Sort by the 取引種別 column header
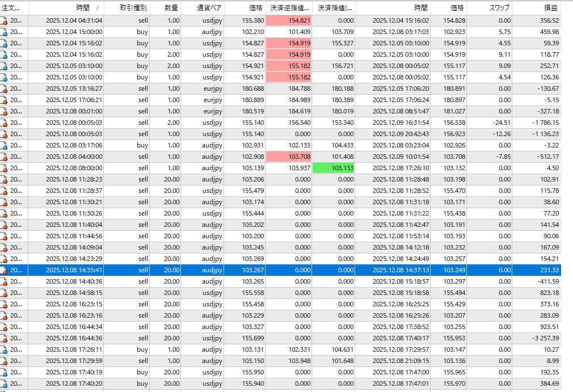This screenshot has width=573, height=392. pyautogui.click(x=127, y=8)
